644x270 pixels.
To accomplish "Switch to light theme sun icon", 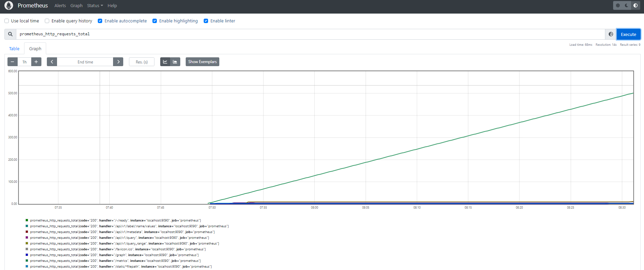I will [x=618, y=5].
